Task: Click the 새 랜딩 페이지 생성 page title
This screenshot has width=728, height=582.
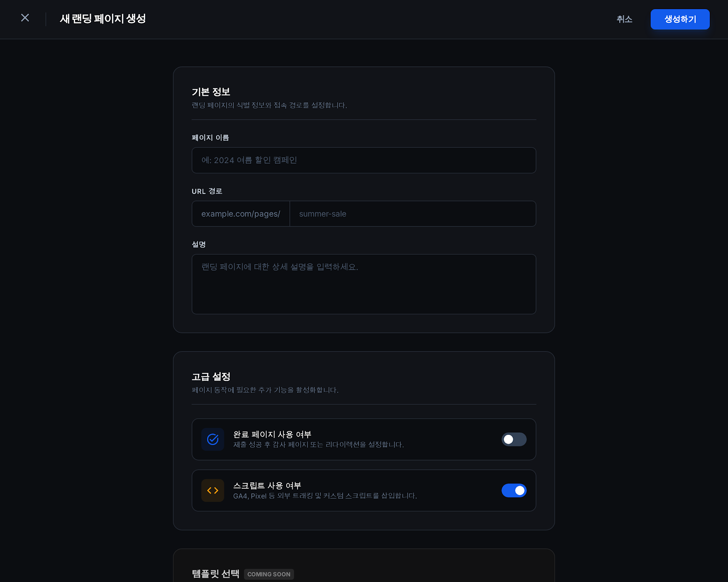Action: click(x=103, y=19)
